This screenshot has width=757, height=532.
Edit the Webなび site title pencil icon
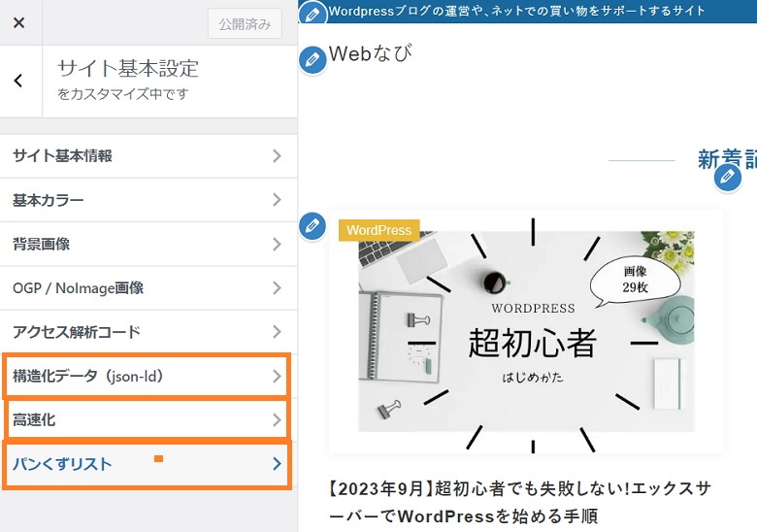point(313,60)
